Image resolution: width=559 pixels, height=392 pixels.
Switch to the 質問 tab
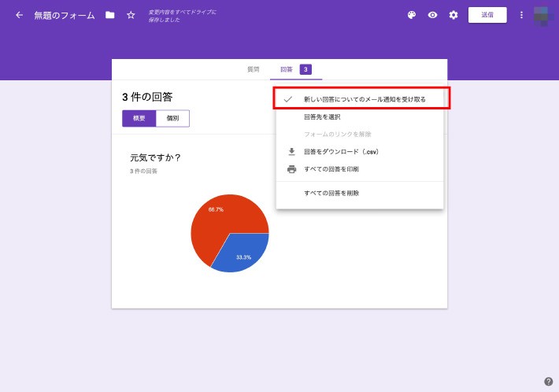[x=253, y=69]
